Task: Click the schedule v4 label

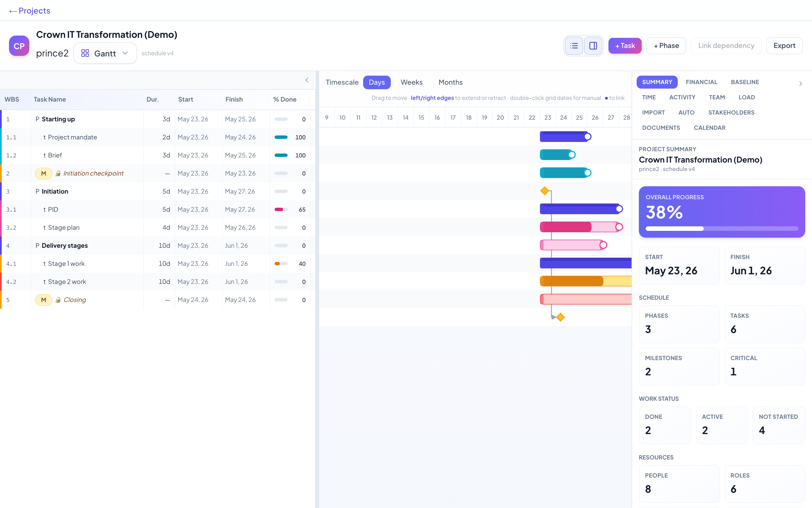Action: tap(157, 53)
